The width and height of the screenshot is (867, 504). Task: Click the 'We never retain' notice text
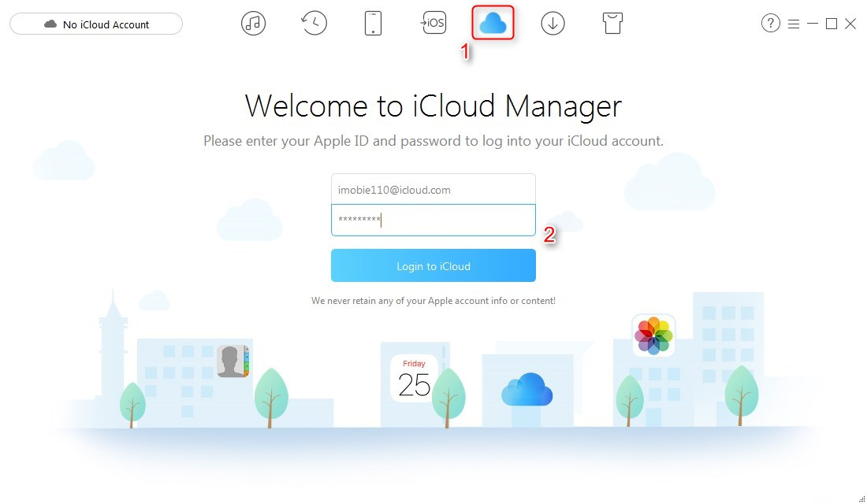(x=433, y=301)
